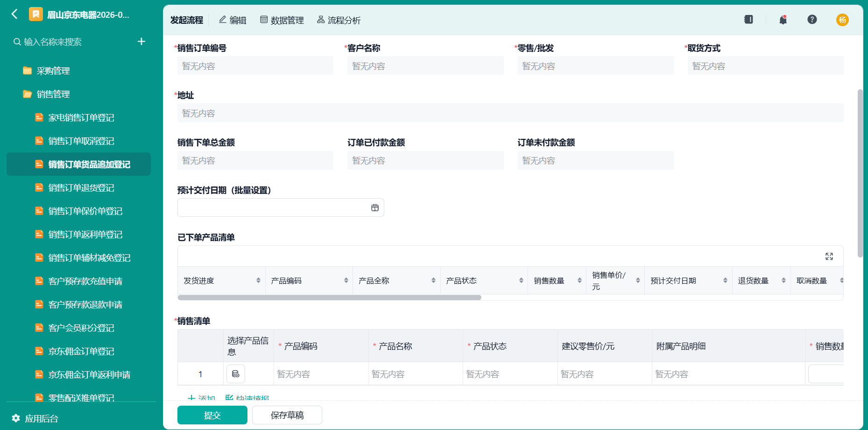Click the 应用后台 gear icon
This screenshot has width=868, height=430.
(16, 418)
